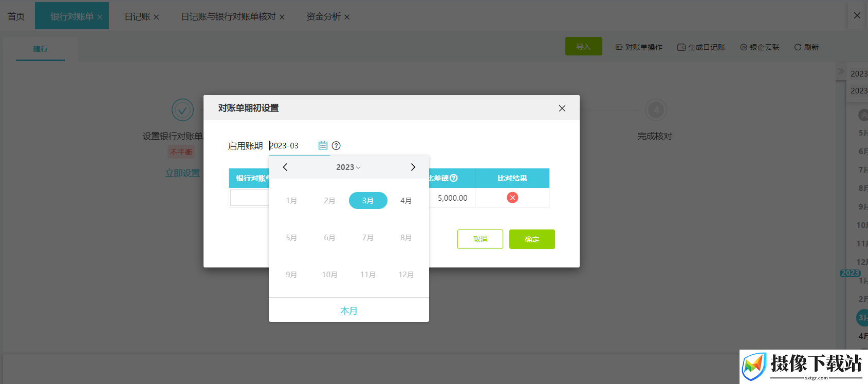
Task: Switch to the 首页 tab
Action: pos(16,16)
